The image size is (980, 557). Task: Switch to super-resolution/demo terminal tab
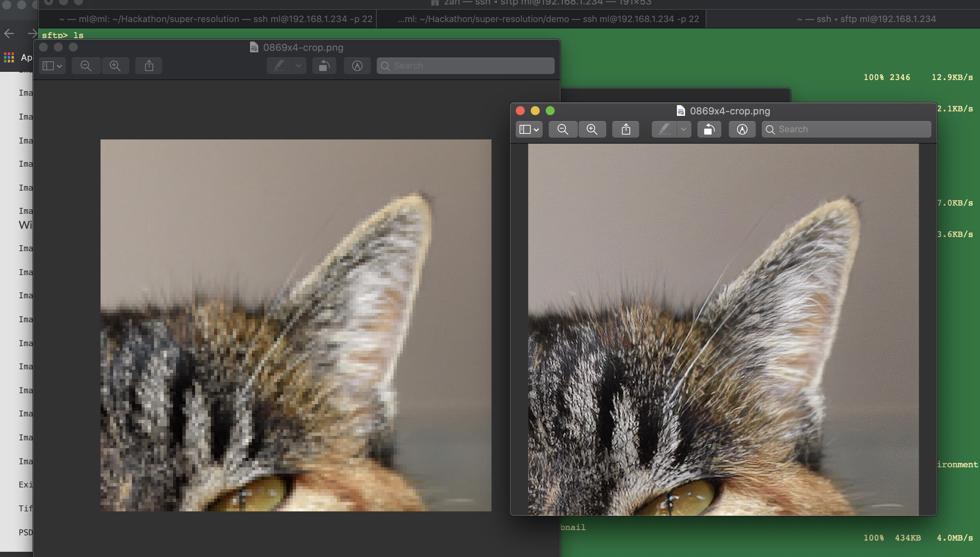[548, 19]
